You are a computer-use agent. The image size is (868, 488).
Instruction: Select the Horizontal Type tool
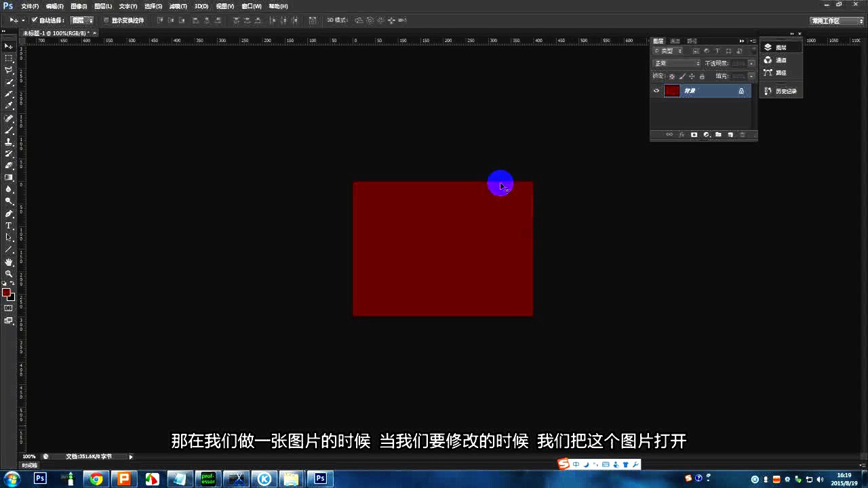pos(9,225)
